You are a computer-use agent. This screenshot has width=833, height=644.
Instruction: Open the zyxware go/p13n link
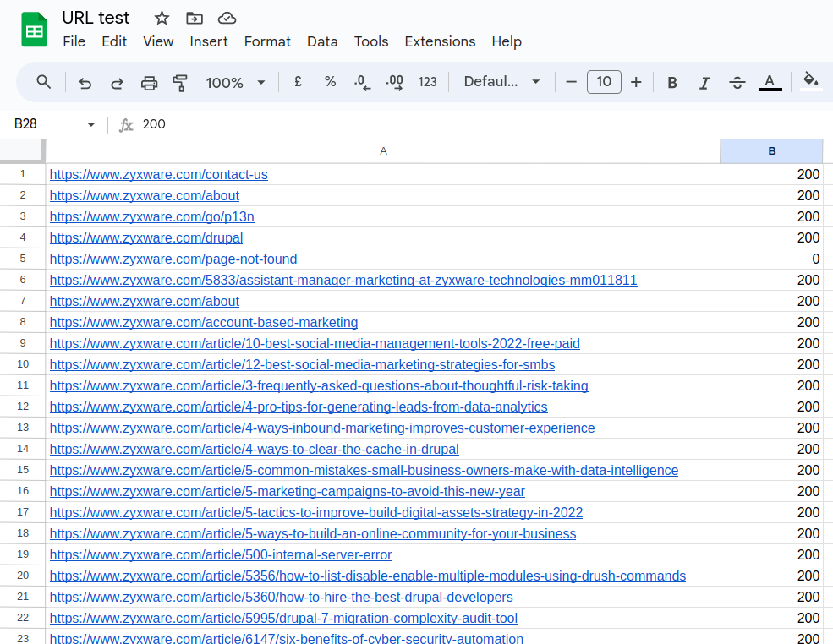tap(152, 216)
